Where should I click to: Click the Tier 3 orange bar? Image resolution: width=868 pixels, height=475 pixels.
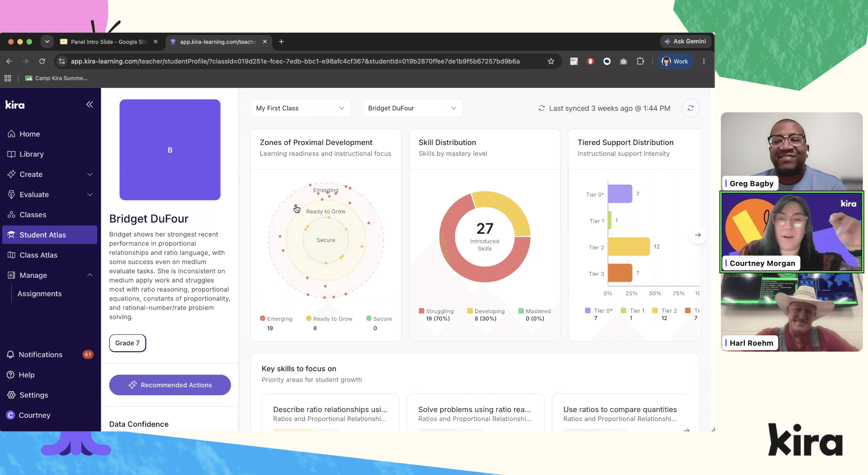[620, 273]
